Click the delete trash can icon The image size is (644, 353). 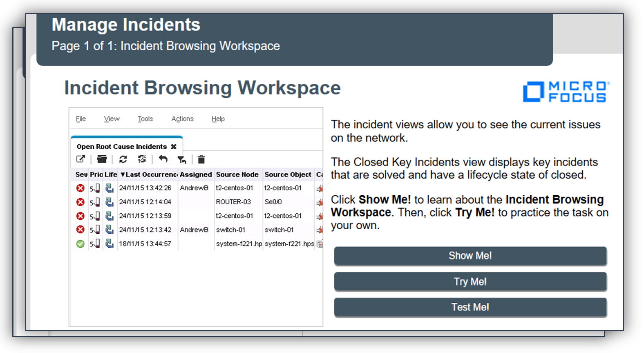pos(201,159)
